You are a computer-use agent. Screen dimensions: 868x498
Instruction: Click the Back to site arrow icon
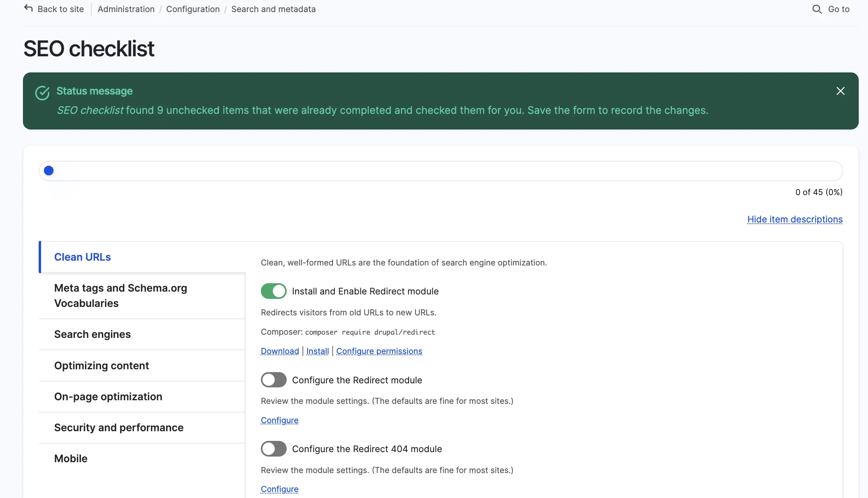pyautogui.click(x=28, y=8)
